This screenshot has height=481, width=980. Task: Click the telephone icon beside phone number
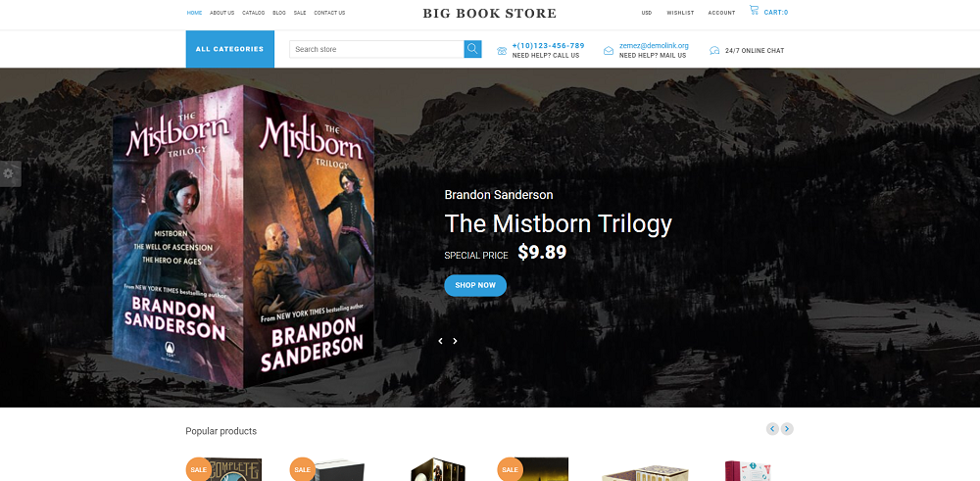(502, 51)
